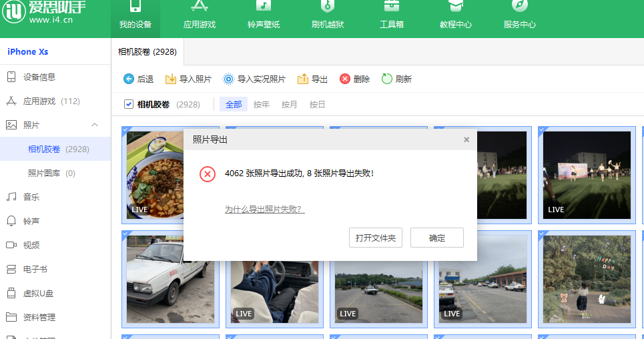Screen dimensions: 644x339
Task: Switch to the 按月 filter
Action: point(289,104)
